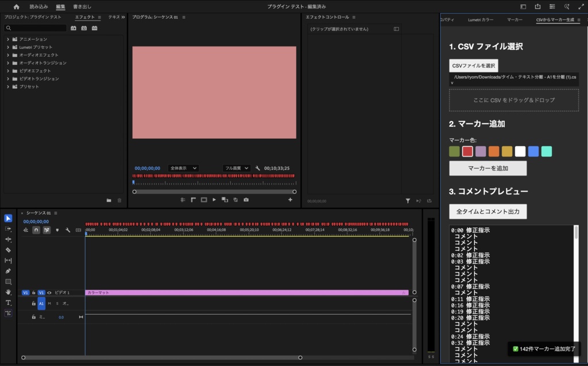The image size is (588, 366).
Task: Select the Slip tool
Action: click(x=8, y=260)
